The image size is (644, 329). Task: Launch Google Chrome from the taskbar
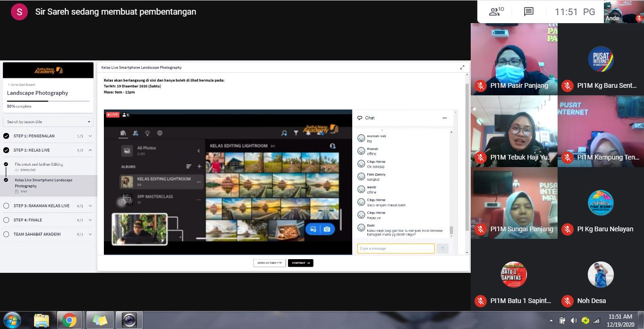coord(69,320)
